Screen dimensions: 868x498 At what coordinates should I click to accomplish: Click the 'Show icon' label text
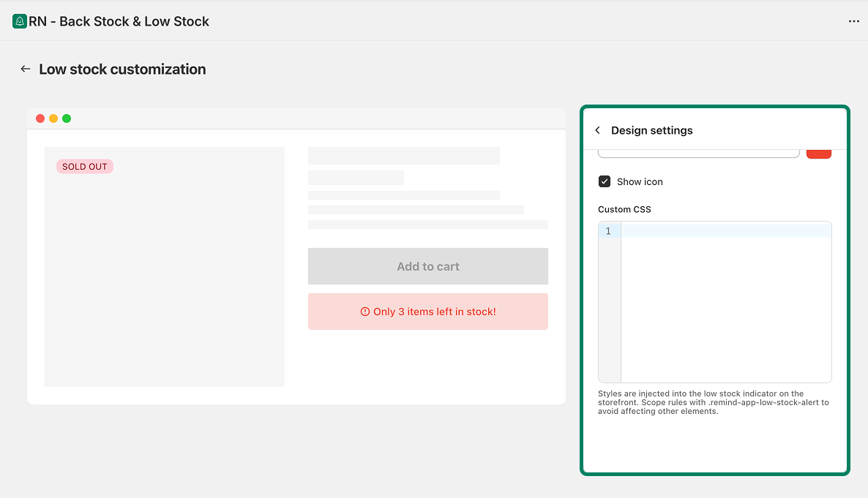click(x=640, y=181)
